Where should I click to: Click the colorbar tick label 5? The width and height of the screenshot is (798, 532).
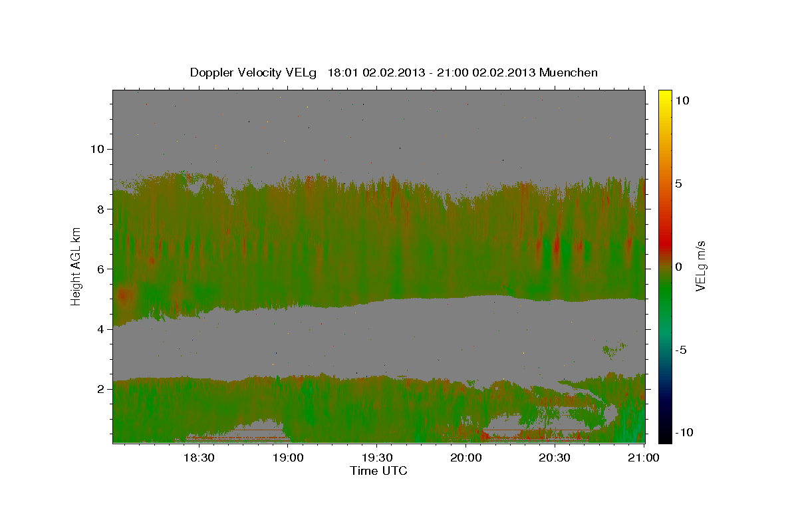point(678,184)
